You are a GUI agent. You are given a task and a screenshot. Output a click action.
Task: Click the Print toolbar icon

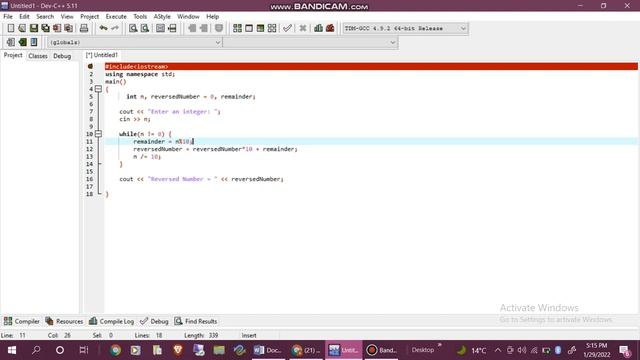pyautogui.click(x=84, y=28)
